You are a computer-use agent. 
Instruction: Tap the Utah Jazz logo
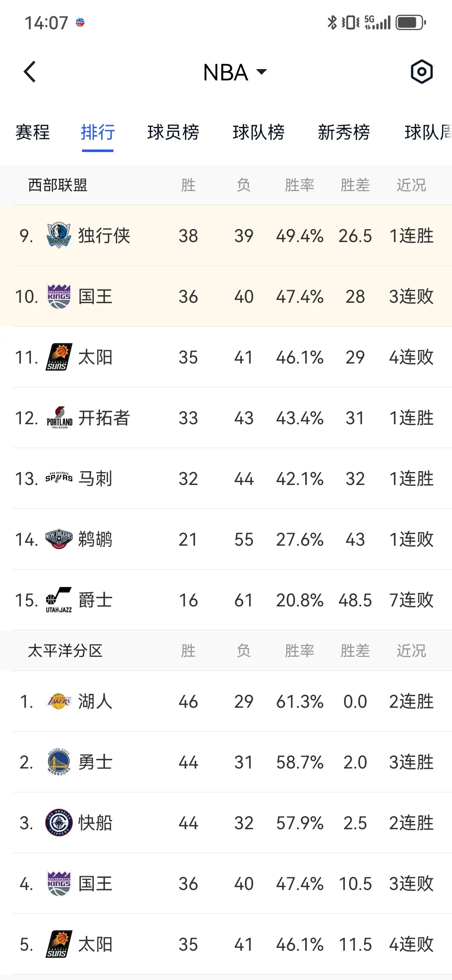[59, 600]
